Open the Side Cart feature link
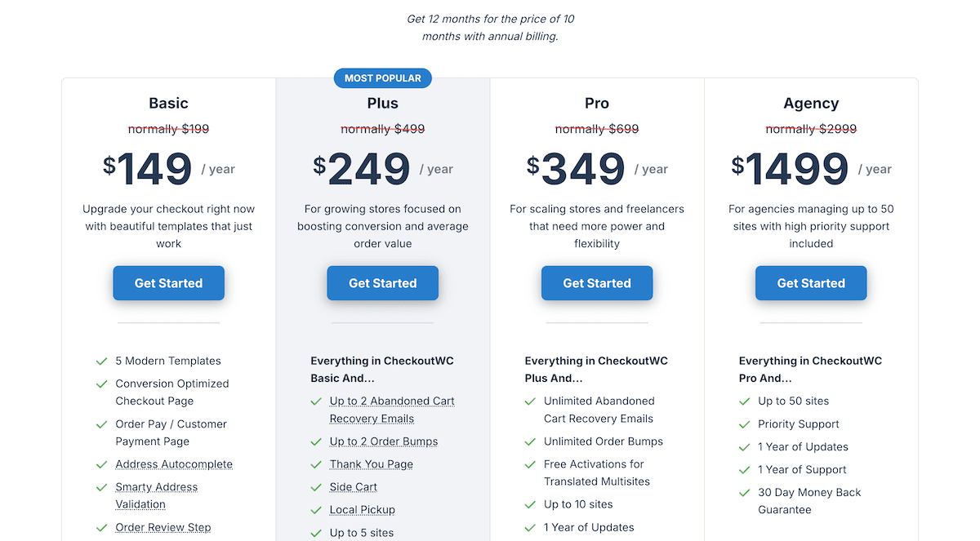Screen dimensions: 980x541 pyautogui.click(x=354, y=487)
